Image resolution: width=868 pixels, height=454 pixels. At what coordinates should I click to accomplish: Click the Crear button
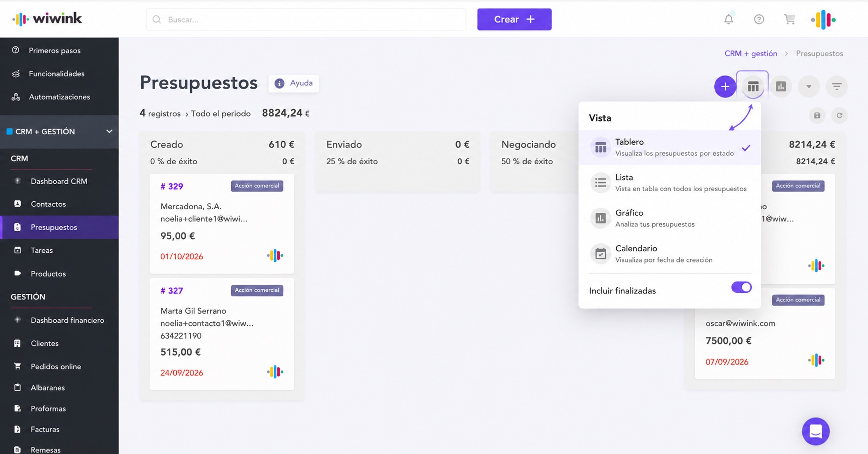[514, 19]
